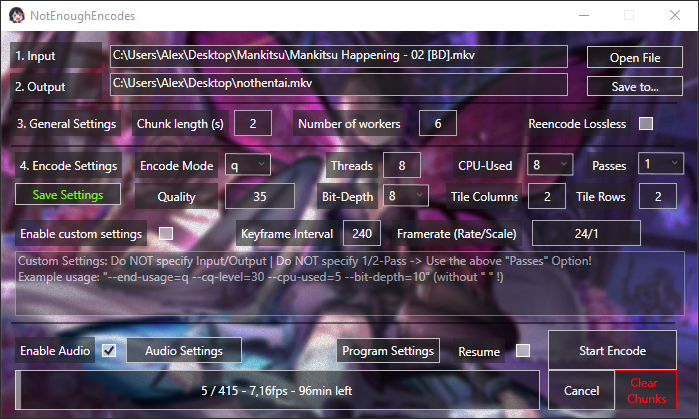Click the 'Number of workers' label
Screen dimensions: 699x419
tap(349, 123)
